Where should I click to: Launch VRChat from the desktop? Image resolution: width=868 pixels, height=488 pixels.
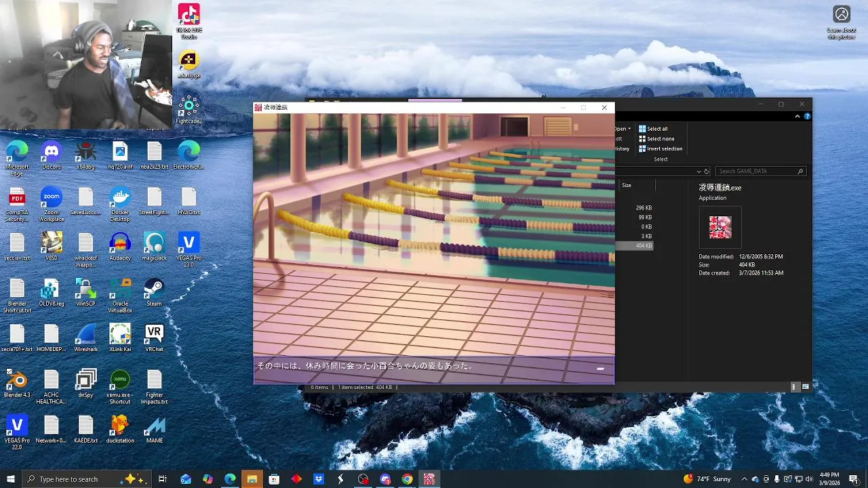154,338
